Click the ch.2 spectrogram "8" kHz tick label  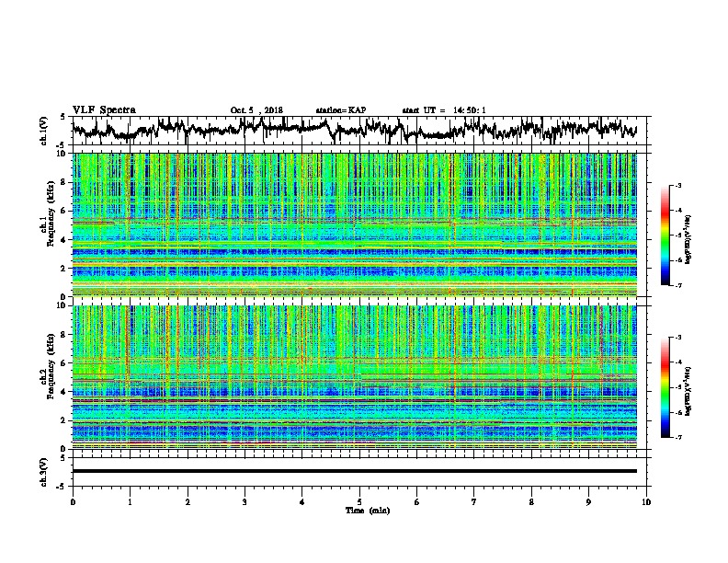pos(64,335)
